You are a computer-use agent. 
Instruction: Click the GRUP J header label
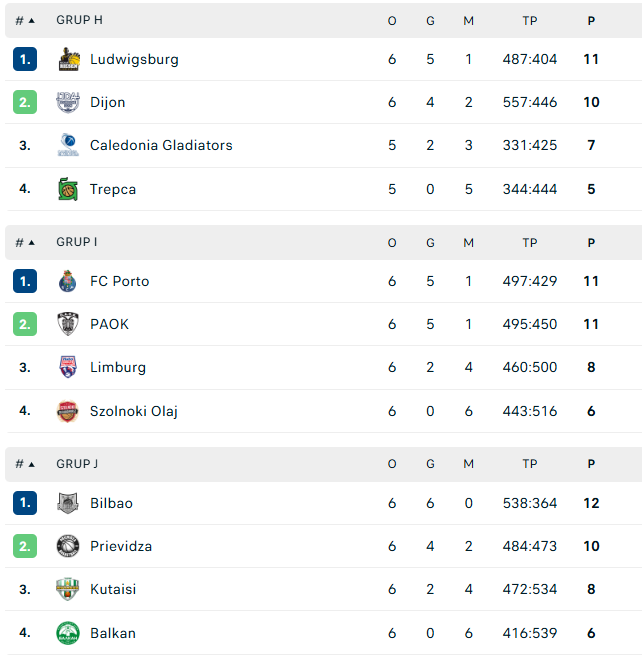click(x=77, y=464)
